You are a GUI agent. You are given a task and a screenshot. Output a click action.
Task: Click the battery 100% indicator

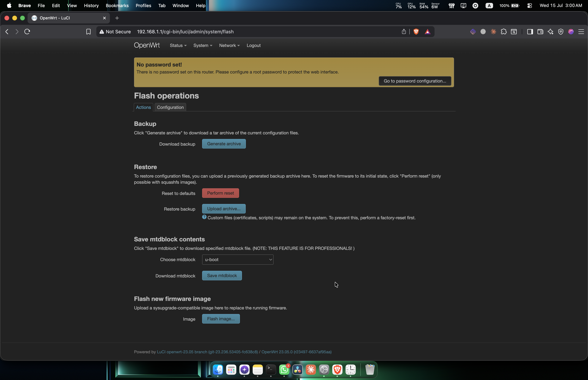pos(509,5)
